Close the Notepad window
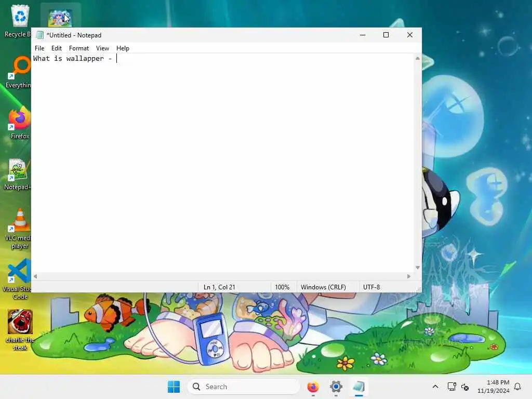The height and width of the screenshot is (399, 532). click(x=410, y=35)
